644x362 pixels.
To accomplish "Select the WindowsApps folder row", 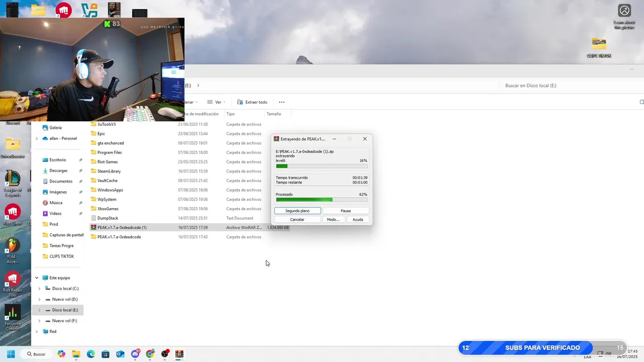I will pyautogui.click(x=190, y=190).
